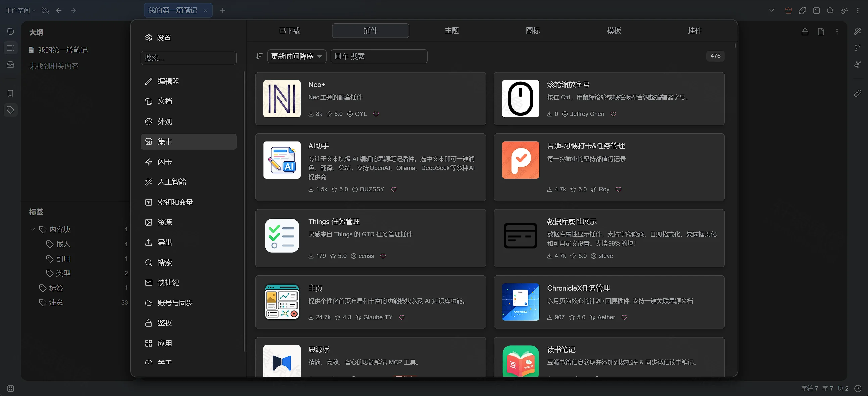Switch to the 图标 tab
868x396 pixels.
[533, 30]
